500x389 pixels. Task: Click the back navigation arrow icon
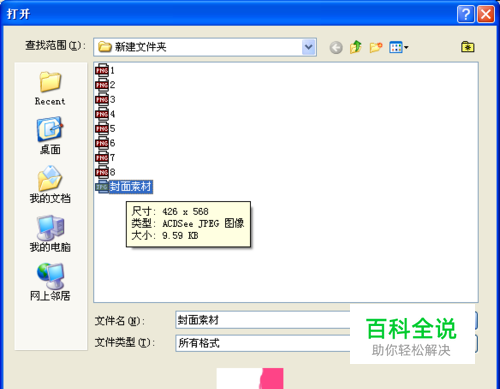(336, 47)
